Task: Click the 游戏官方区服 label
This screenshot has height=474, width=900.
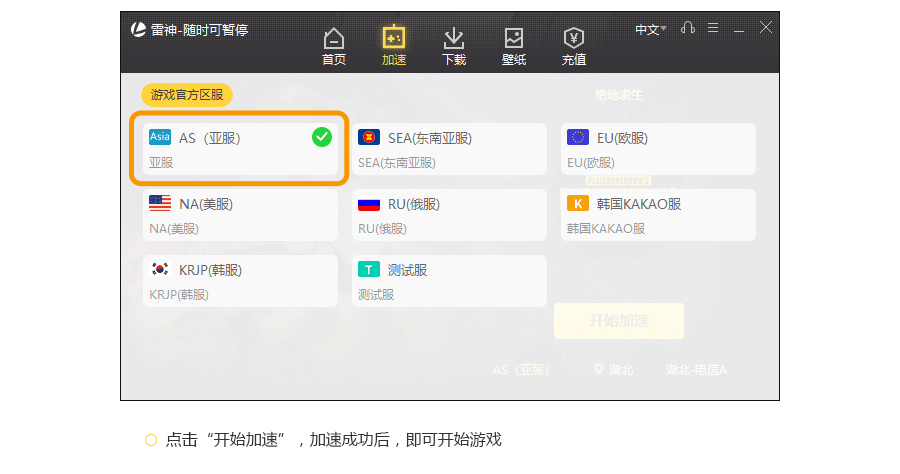Action: 187,95
